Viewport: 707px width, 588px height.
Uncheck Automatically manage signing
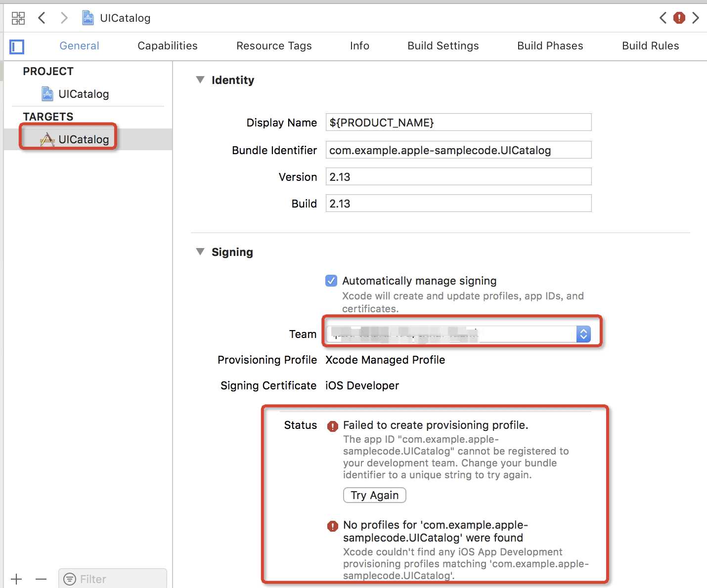[331, 281]
